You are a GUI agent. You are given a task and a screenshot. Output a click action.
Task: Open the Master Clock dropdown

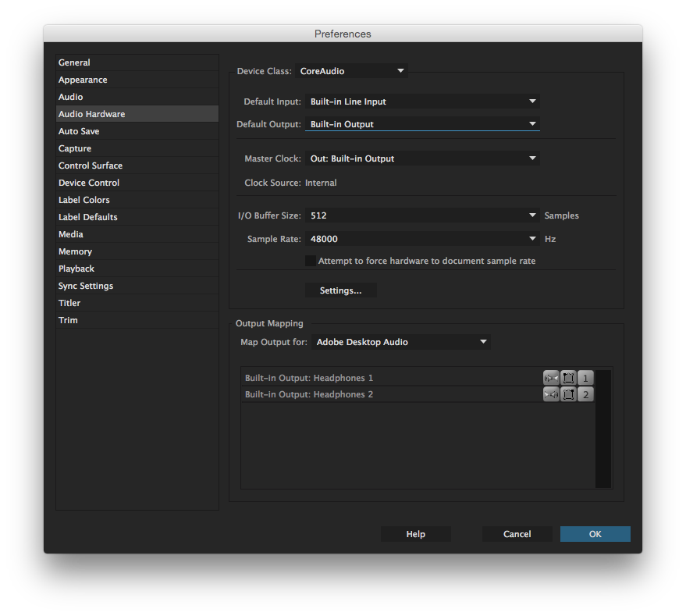[422, 158]
